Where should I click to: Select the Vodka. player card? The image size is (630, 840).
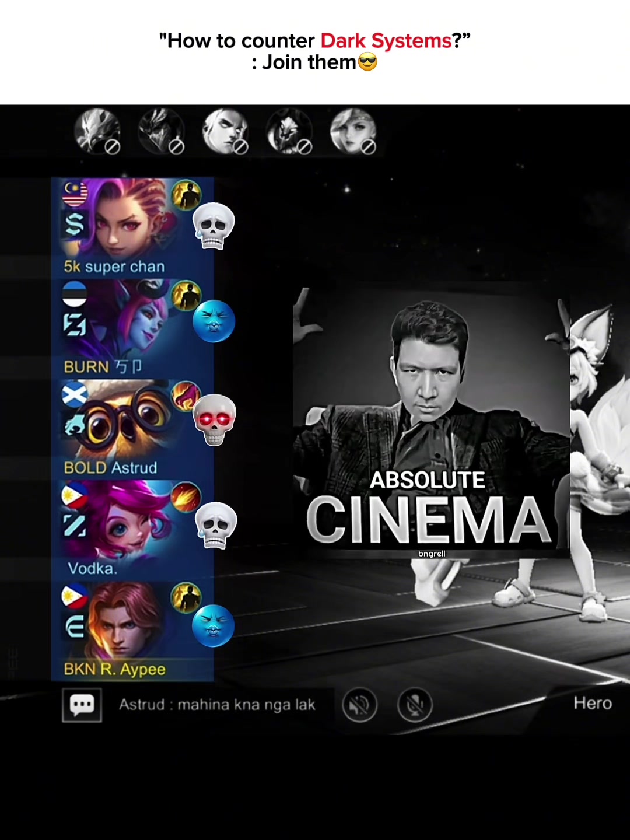coord(132,530)
